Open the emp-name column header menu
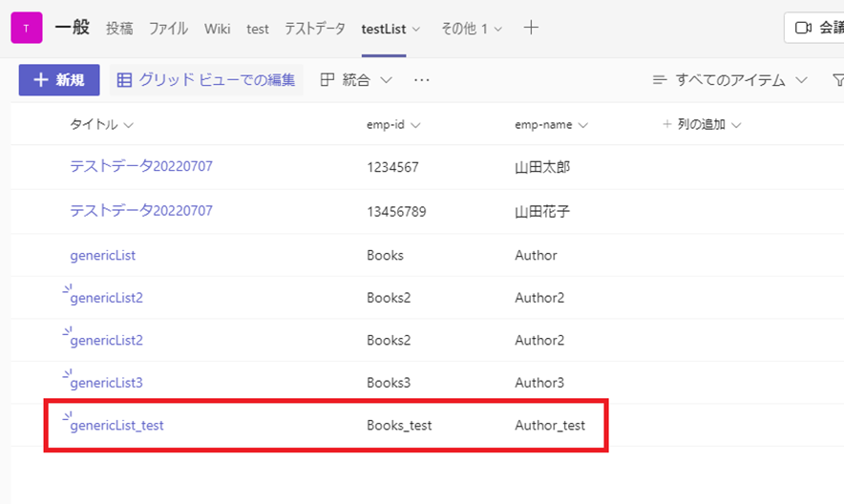844x504 pixels. point(551,124)
